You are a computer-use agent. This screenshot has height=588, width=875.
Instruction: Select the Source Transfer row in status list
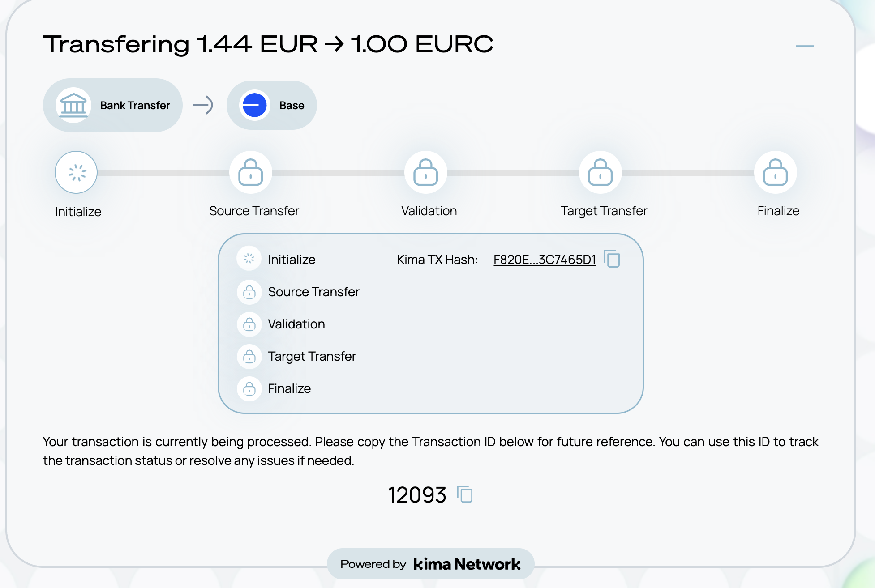[x=313, y=292]
